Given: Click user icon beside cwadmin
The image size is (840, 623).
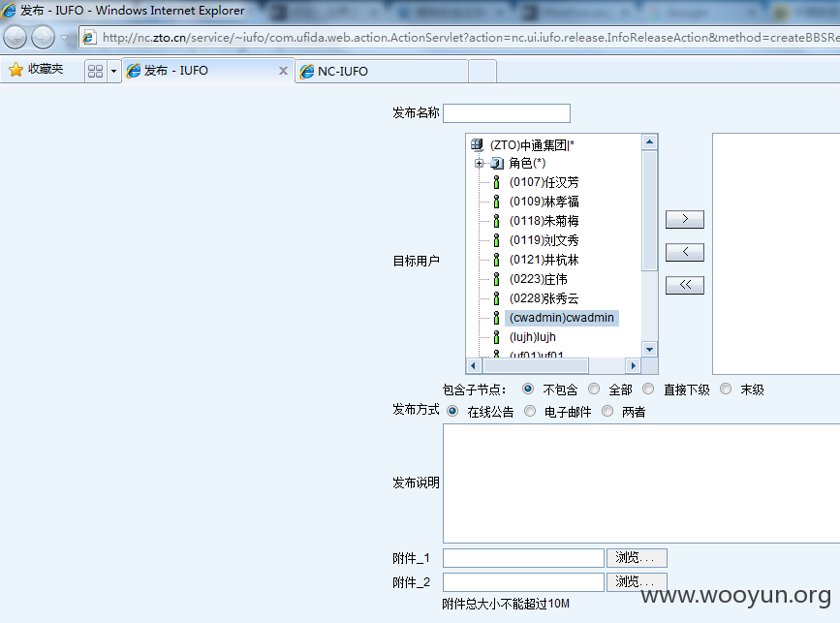Looking at the screenshot, I should point(497,318).
